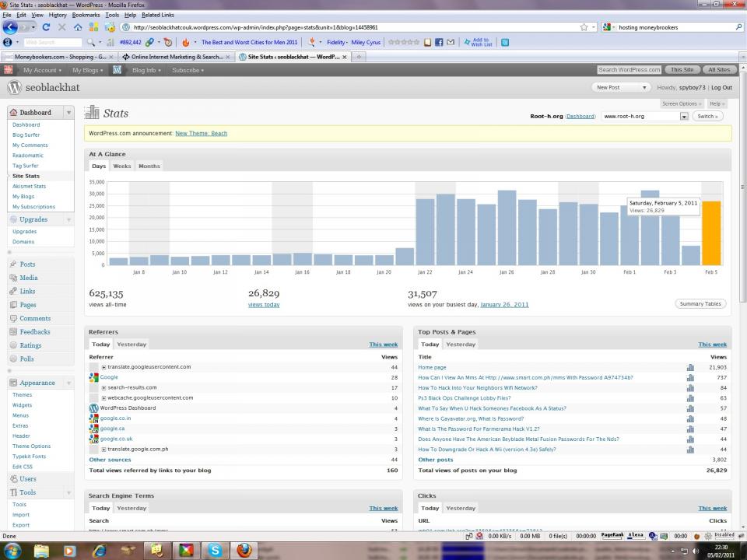Click the Firefox reload page icon
Image resolution: width=747 pixels, height=560 pixels.
[47, 27]
